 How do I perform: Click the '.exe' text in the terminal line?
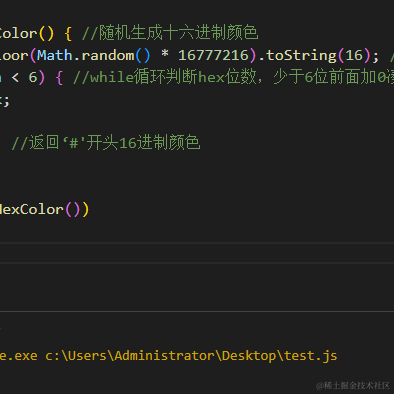(23, 356)
